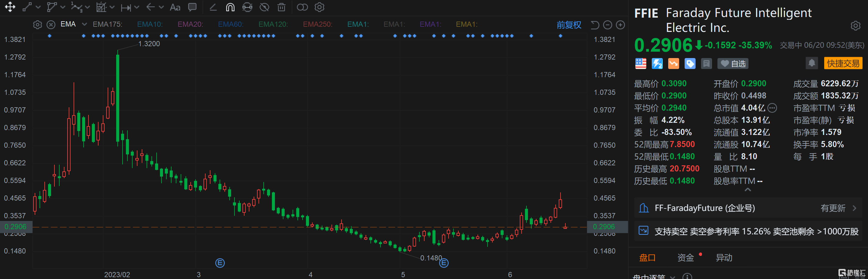Click the blue lightning Level 2 icon
This screenshot has height=279, width=868.
point(657,64)
